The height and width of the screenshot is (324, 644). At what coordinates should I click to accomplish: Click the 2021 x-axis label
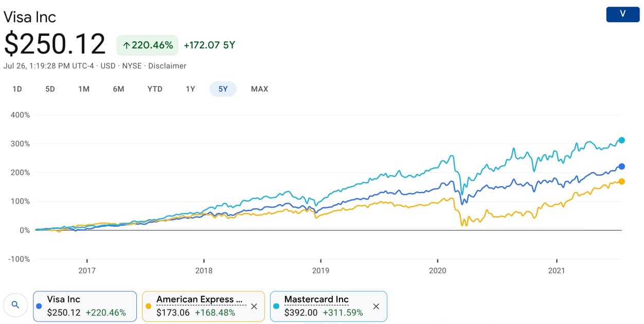pos(557,270)
